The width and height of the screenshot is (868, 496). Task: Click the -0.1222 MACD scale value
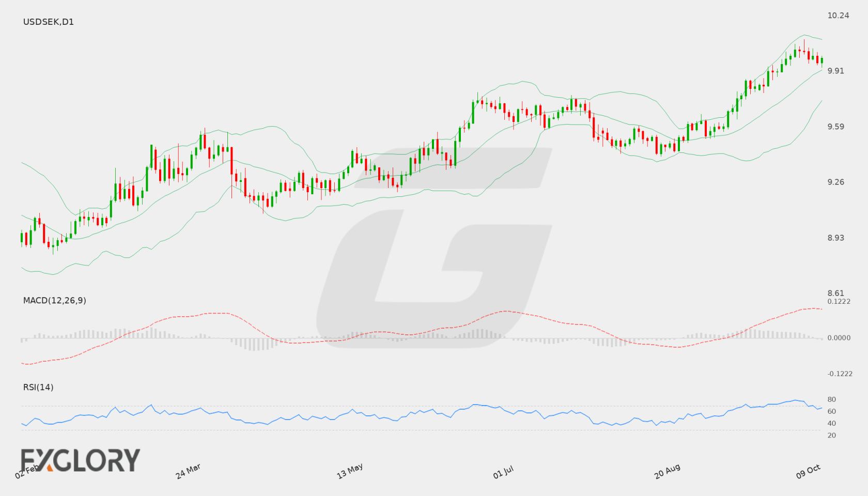click(840, 374)
